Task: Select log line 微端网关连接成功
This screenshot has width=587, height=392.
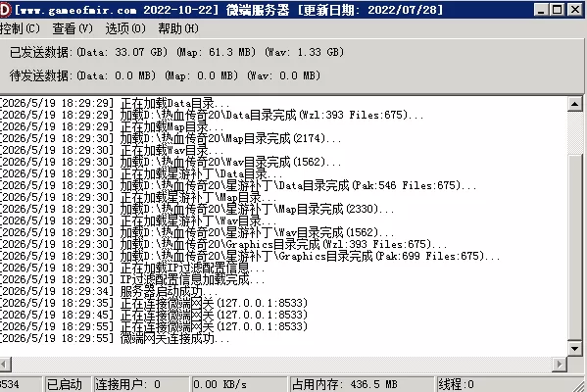Action: point(115,339)
